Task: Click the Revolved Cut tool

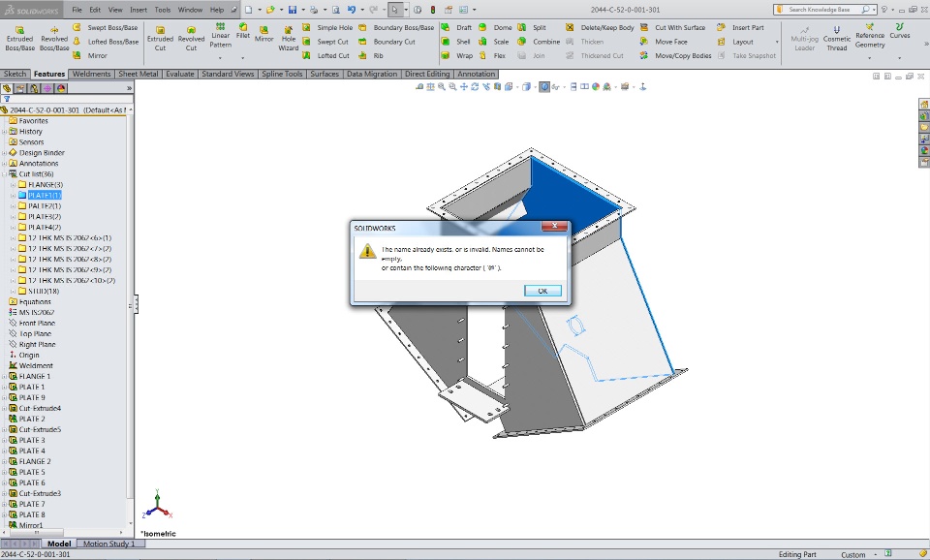Action: [x=191, y=39]
